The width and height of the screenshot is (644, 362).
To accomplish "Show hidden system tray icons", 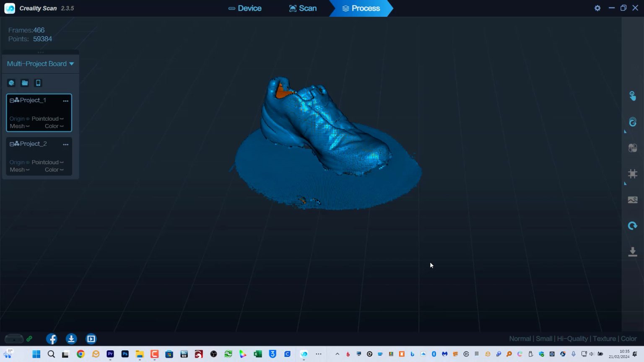I will 337,354.
